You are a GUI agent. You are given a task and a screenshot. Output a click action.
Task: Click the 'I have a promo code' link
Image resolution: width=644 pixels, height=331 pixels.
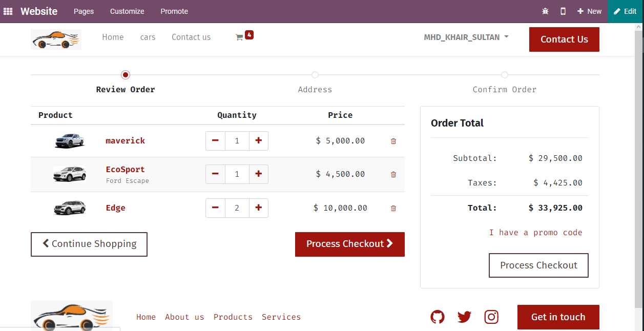click(535, 233)
